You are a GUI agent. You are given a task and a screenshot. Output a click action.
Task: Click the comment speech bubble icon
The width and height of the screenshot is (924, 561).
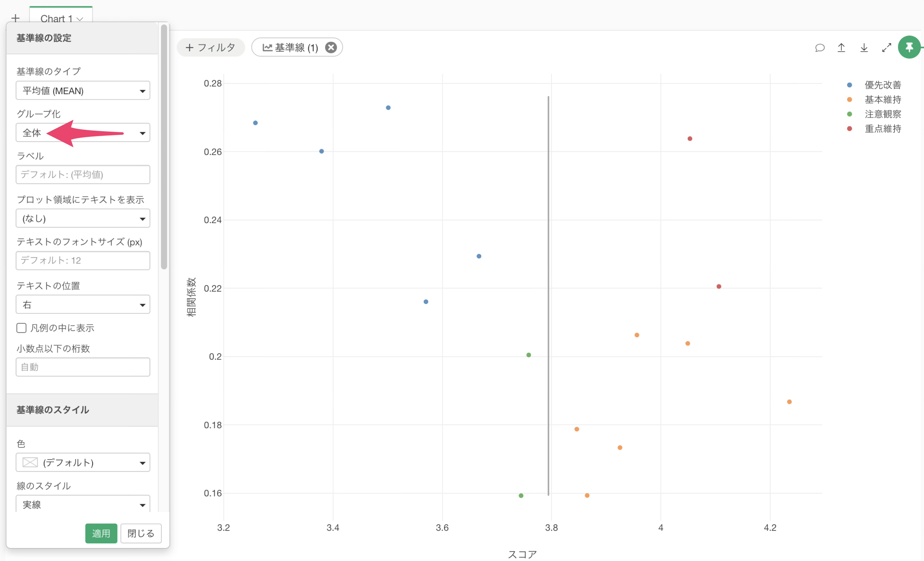(820, 48)
